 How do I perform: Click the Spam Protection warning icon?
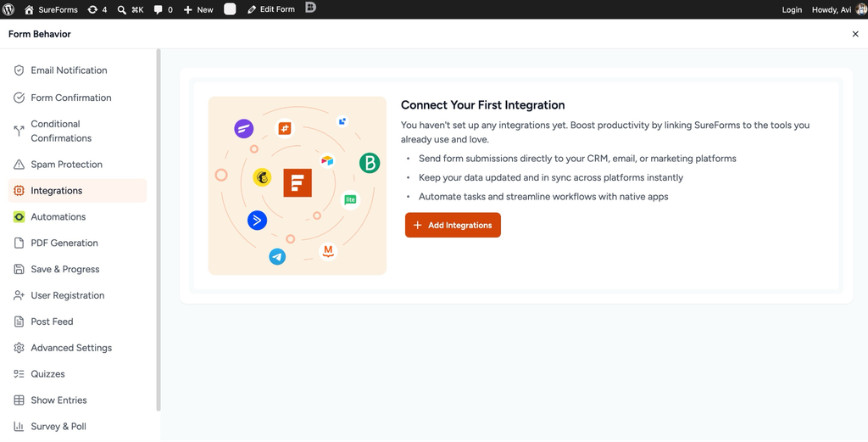click(x=19, y=165)
